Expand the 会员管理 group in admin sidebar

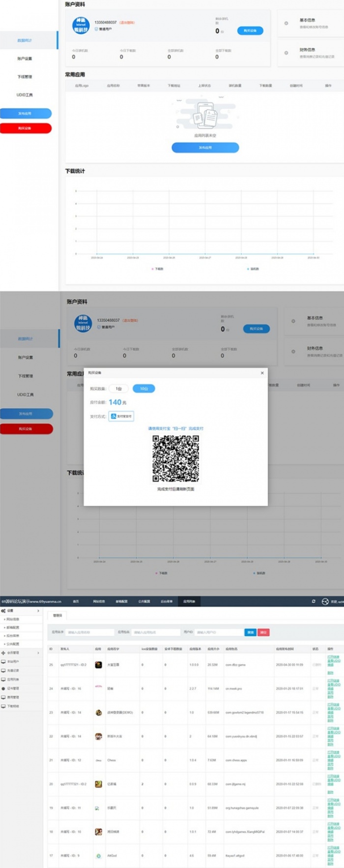21,653
